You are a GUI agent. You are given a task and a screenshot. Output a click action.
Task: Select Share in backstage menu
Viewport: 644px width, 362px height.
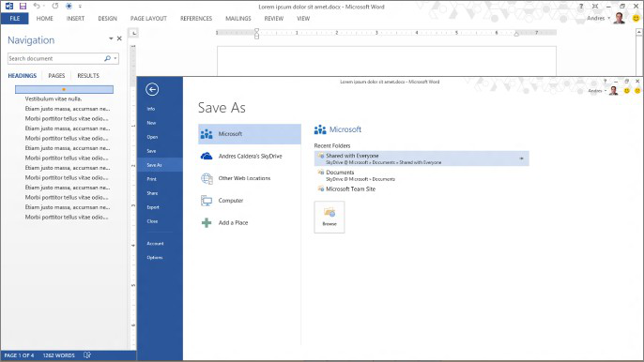point(152,193)
